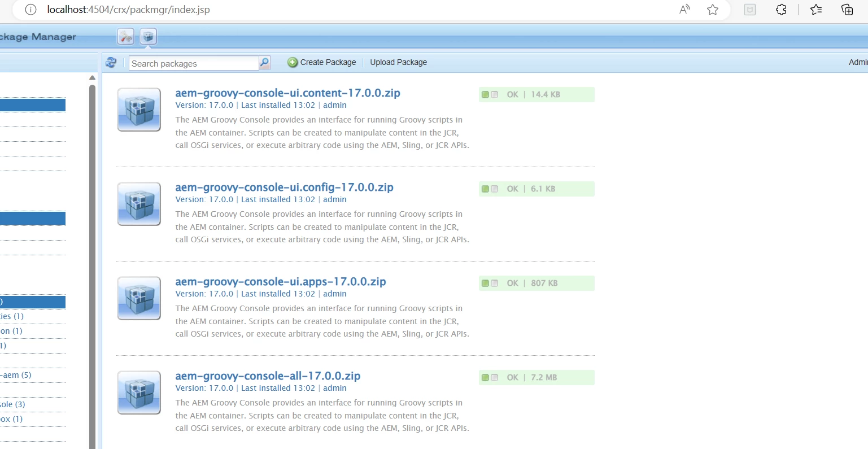The width and height of the screenshot is (868, 449).
Task: Click the magnifier search button
Action: click(x=265, y=63)
